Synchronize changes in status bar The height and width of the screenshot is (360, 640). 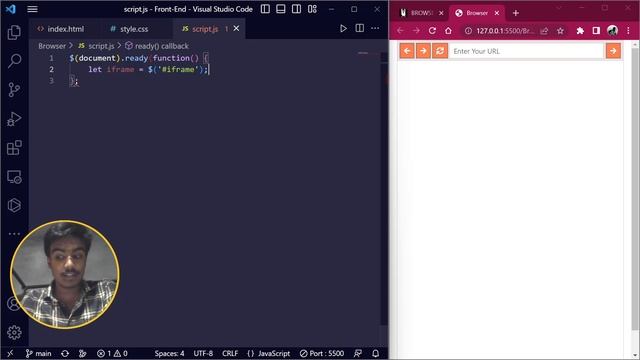coord(65,353)
